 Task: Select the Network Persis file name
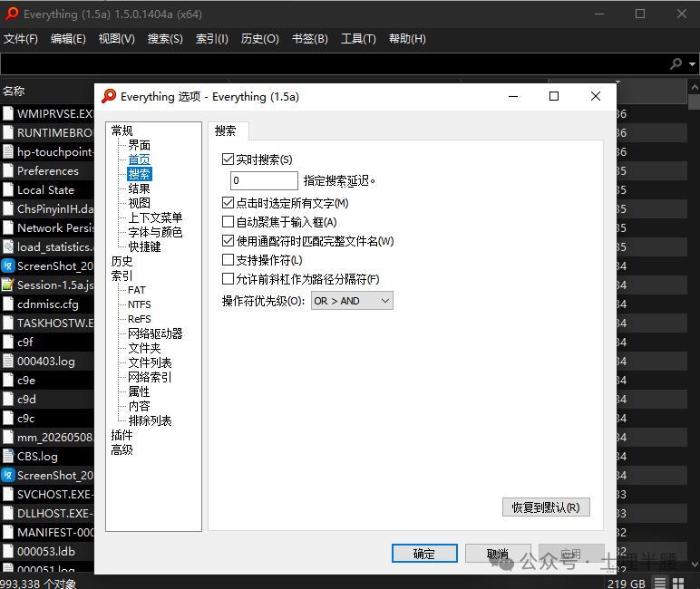click(55, 228)
